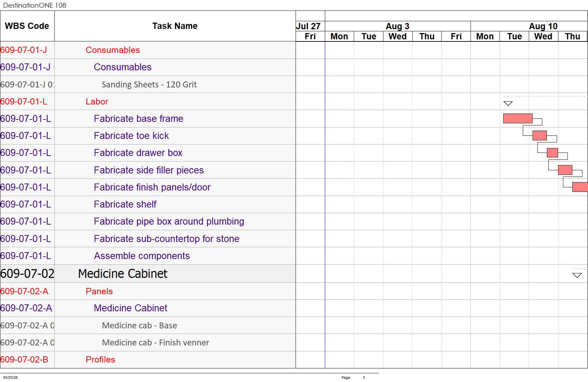
Task: Click the WBS Code column header
Action: click(27, 26)
